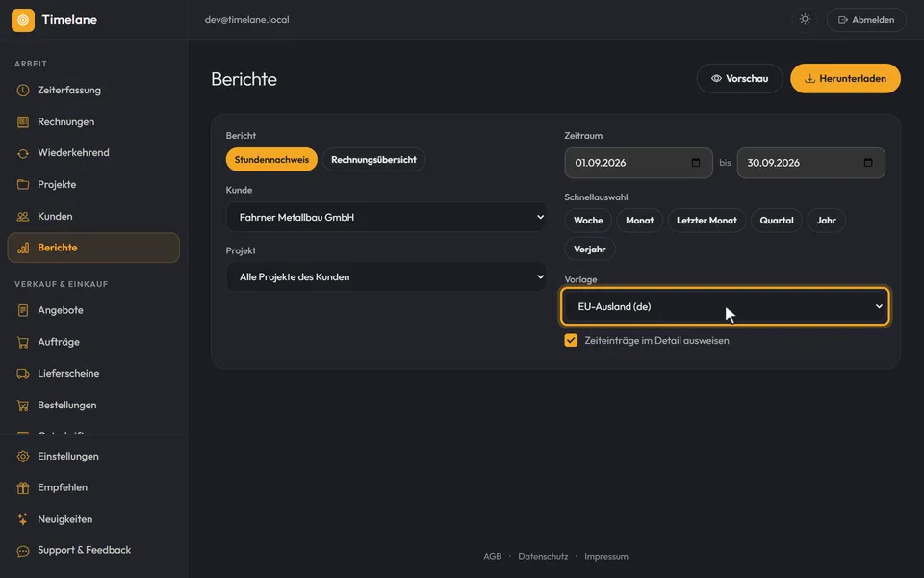Viewport: 924px width, 578px height.
Task: Click the dev@timelane.local account text
Action: (x=247, y=20)
